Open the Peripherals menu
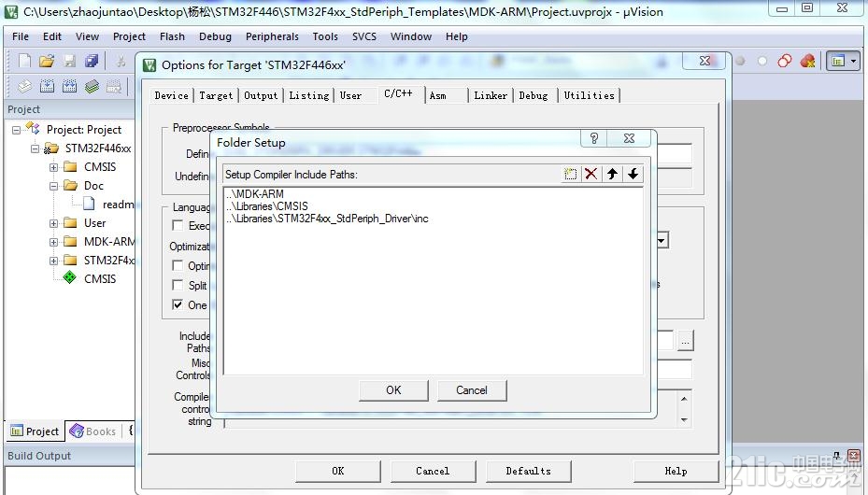868x495 pixels. (x=272, y=36)
